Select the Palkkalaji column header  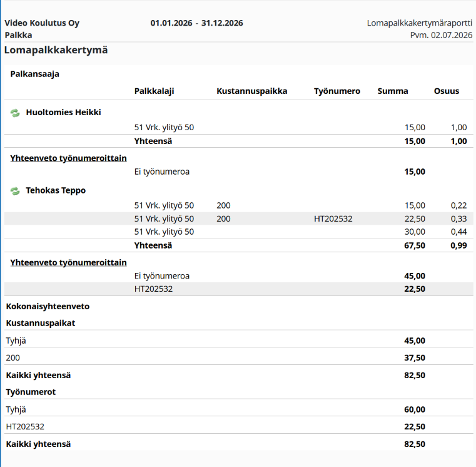click(154, 91)
